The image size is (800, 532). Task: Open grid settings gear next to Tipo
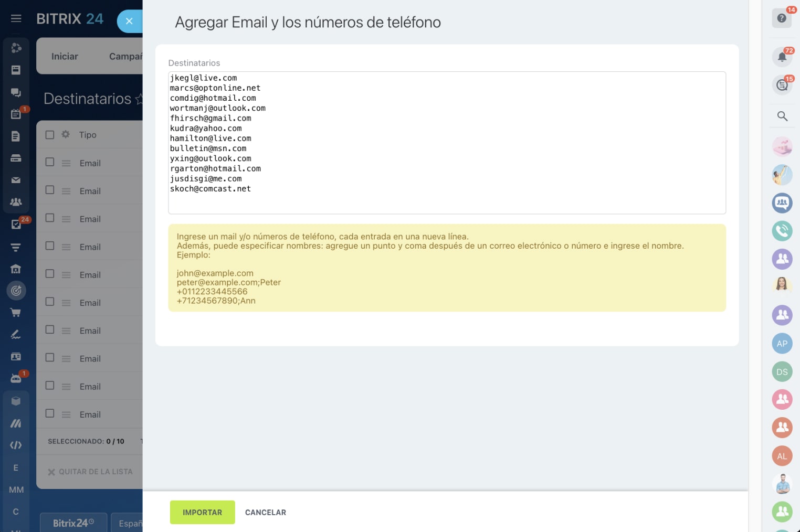point(66,134)
